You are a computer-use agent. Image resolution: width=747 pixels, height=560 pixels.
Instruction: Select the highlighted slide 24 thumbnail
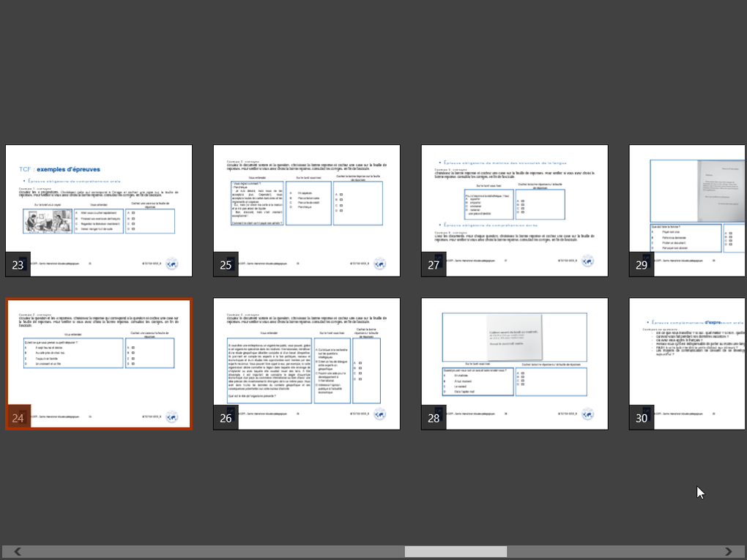[x=99, y=364]
